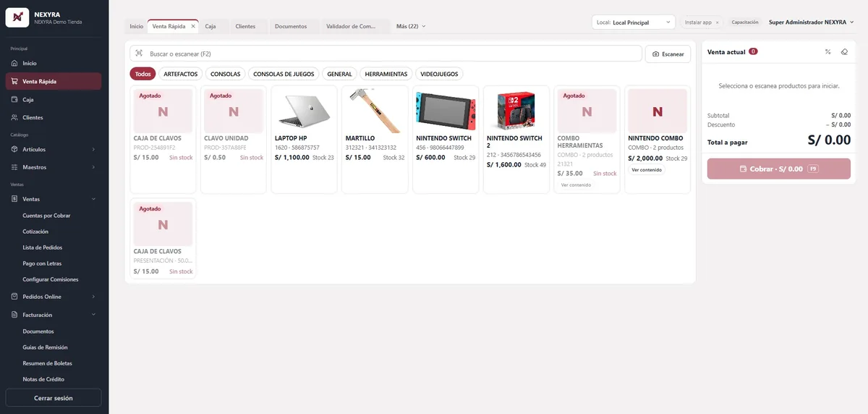The height and width of the screenshot is (414, 868).
Task: Click the Artículos box icon in sidebar
Action: pos(14,149)
